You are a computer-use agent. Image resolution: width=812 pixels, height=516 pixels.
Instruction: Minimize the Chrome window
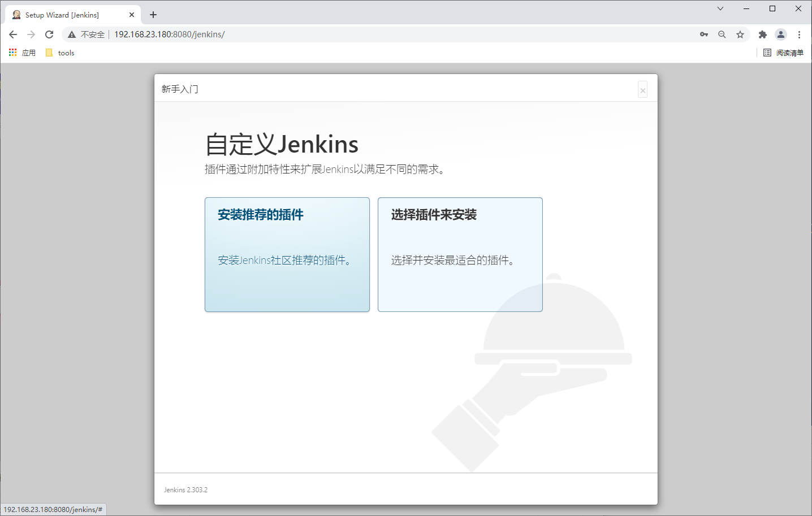746,8
